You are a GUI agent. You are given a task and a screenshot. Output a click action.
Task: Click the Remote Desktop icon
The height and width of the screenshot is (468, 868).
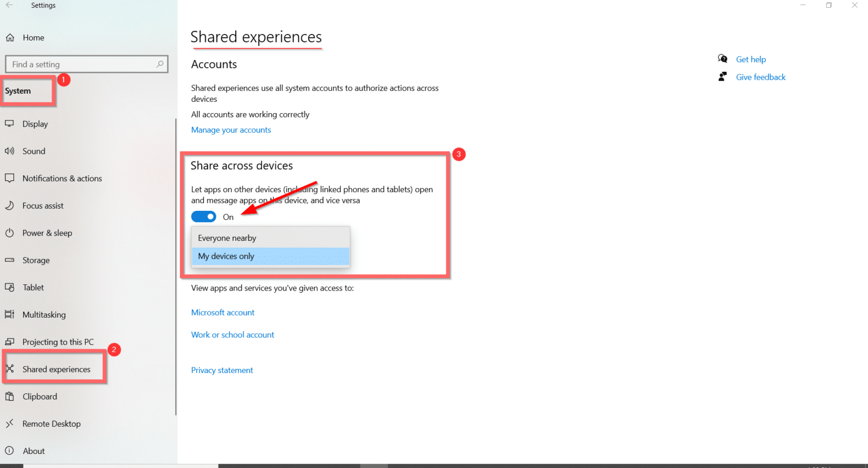tap(10, 423)
